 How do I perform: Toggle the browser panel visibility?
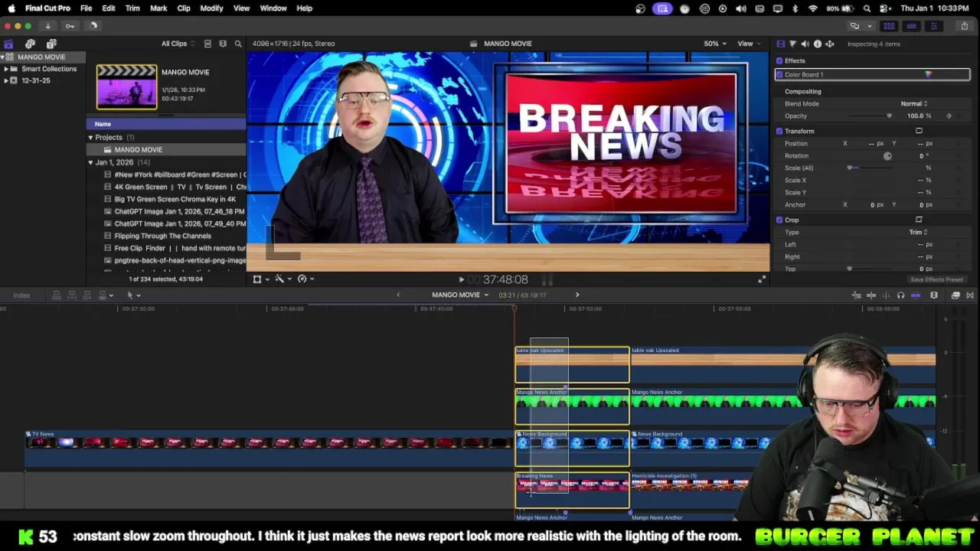pos(889,26)
